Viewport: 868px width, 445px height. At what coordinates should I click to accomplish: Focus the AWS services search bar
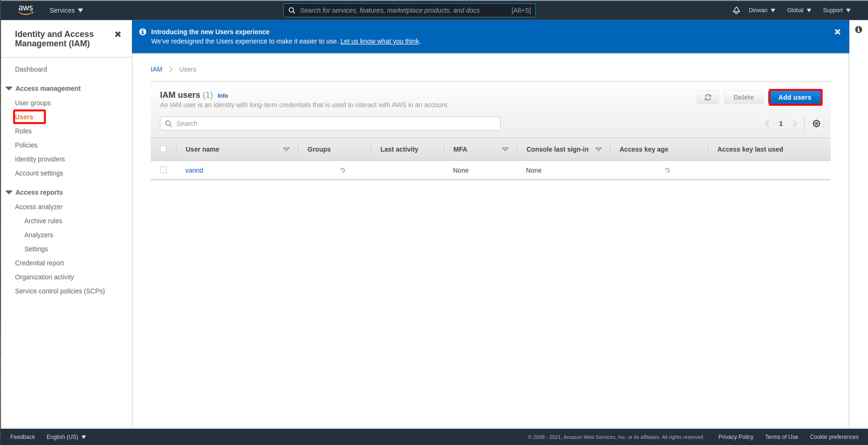tap(409, 11)
